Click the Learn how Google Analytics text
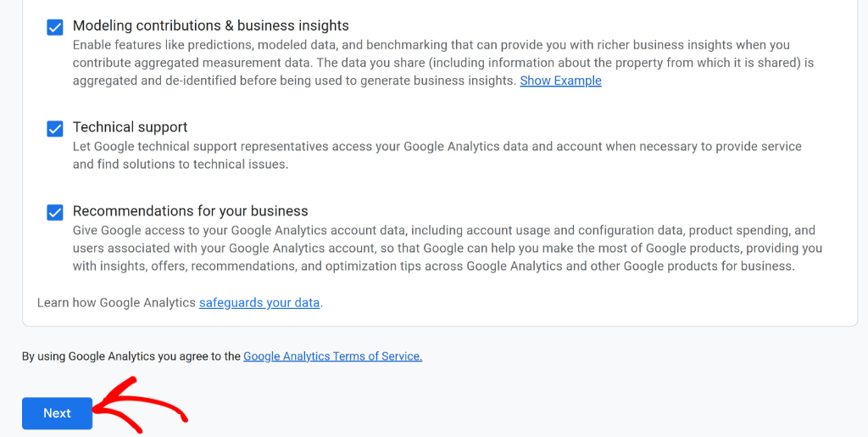The width and height of the screenshot is (868, 437). (x=117, y=303)
